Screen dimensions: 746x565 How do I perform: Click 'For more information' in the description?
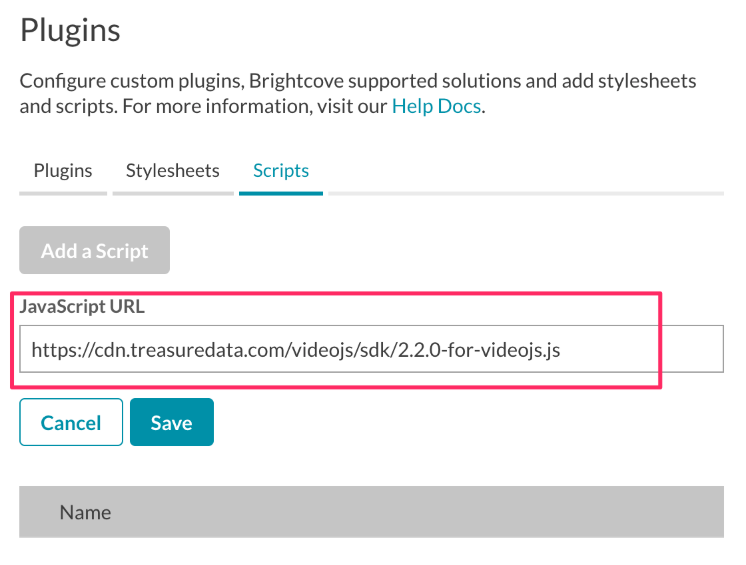pyautogui.click(x=210, y=106)
